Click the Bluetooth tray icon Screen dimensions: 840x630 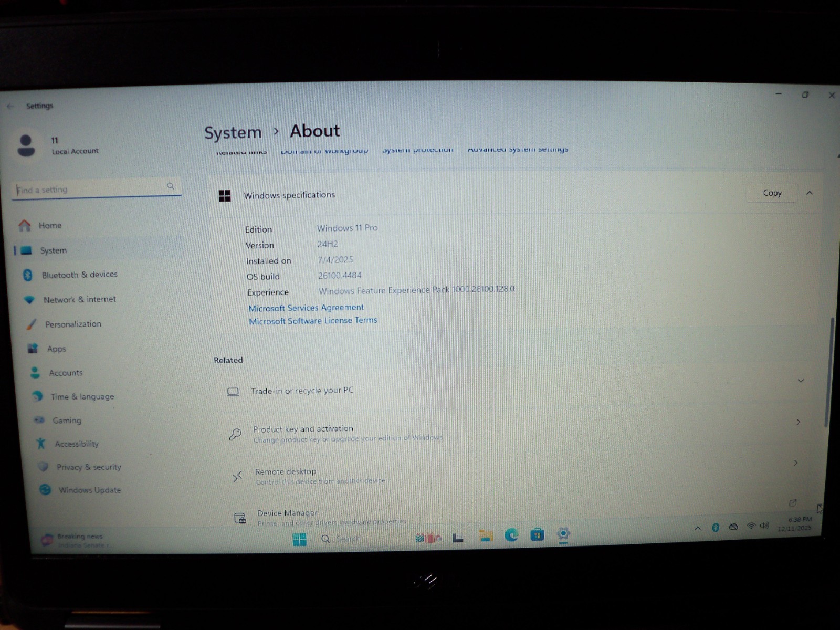tap(716, 527)
